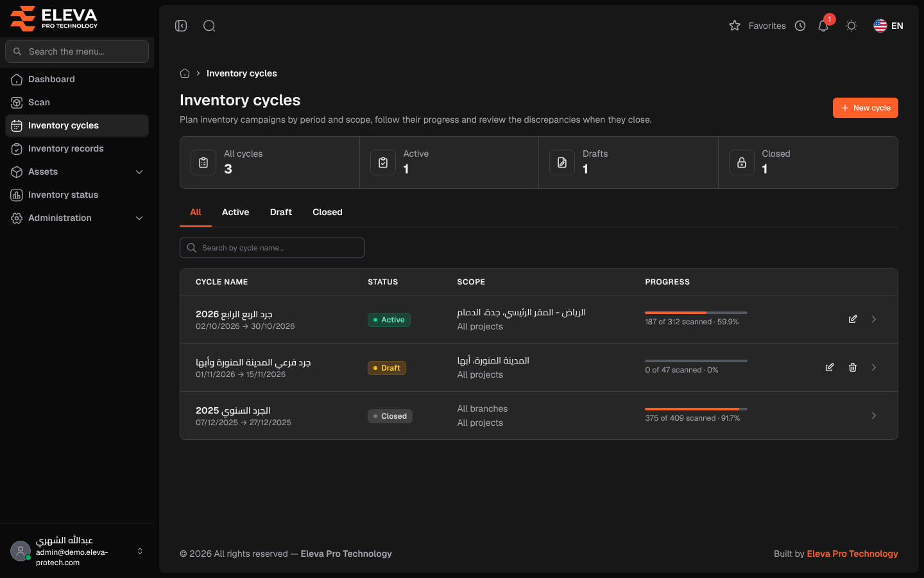Go to home via breadcrumb icon
924x578 pixels.
click(185, 73)
